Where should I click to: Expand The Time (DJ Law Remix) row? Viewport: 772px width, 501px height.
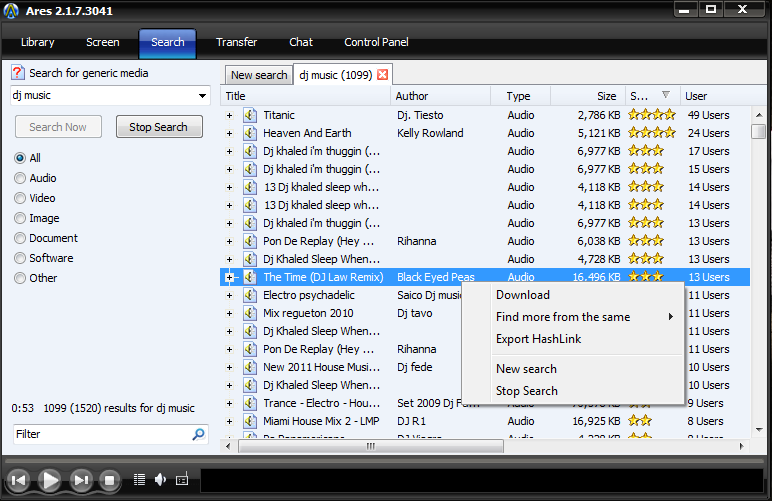[229, 278]
